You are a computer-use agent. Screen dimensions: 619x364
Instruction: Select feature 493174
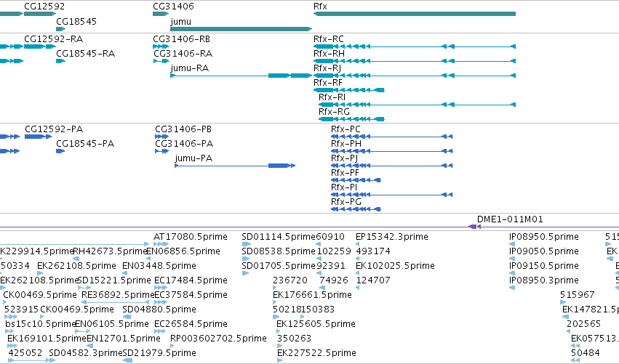point(373,251)
